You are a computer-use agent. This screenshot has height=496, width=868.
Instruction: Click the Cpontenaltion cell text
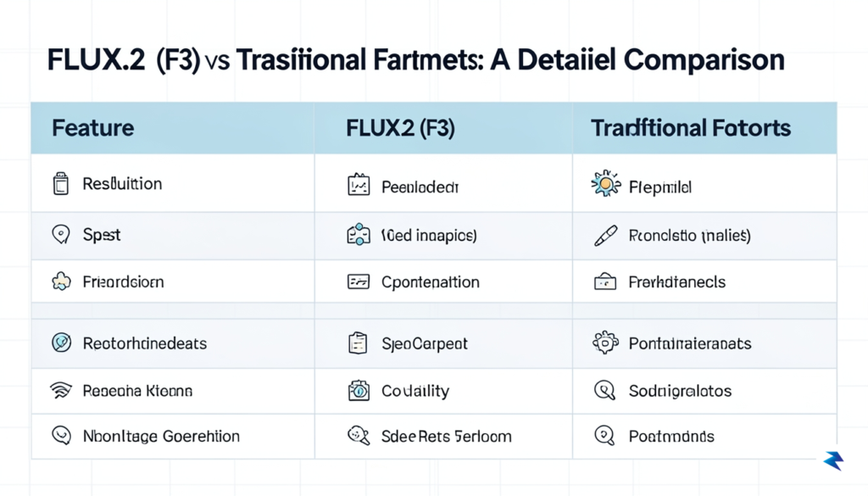click(431, 282)
